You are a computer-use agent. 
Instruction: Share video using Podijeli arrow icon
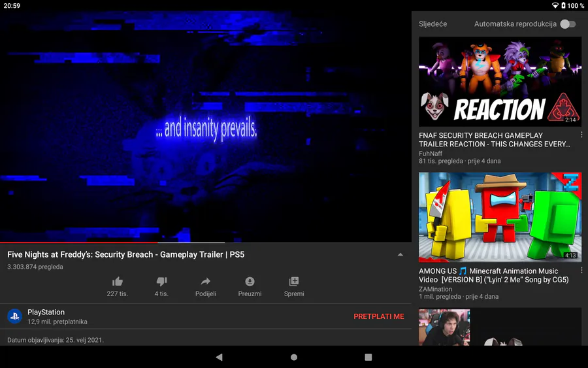pos(206,281)
